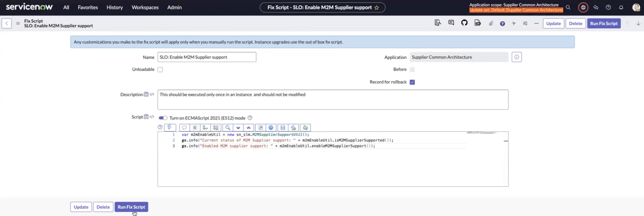Click find next down arrow in script toolbar

pyautogui.click(x=238, y=128)
